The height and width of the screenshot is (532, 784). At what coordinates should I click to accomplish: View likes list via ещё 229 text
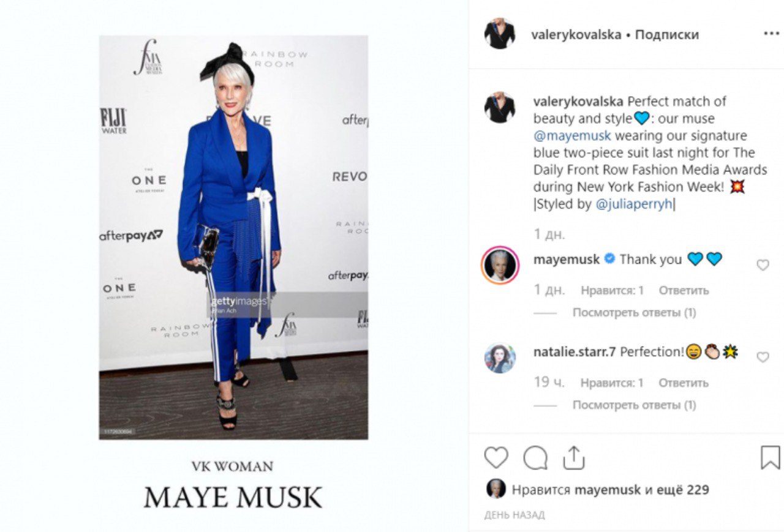(x=683, y=489)
